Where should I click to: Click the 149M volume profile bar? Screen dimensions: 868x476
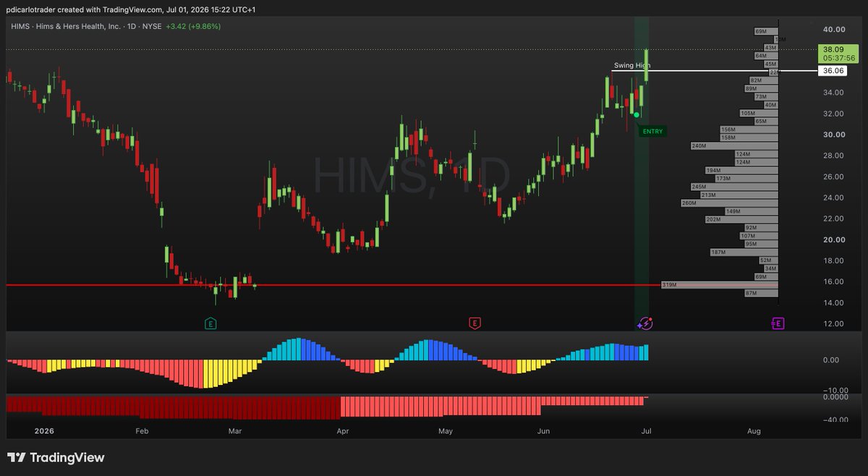point(751,211)
